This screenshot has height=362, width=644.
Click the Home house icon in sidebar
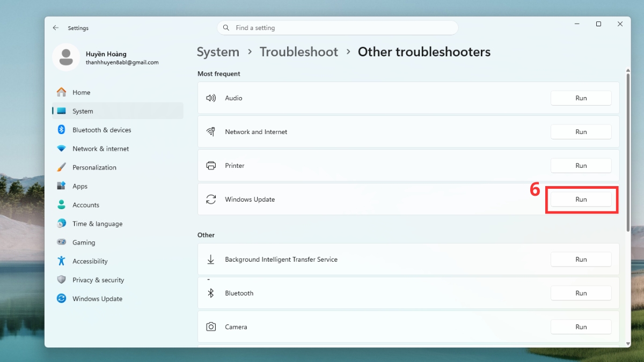click(x=62, y=92)
